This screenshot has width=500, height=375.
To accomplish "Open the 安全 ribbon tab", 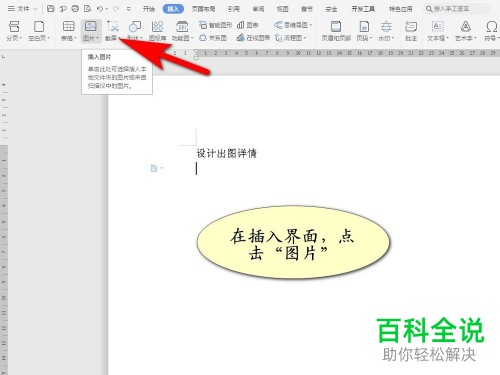I will click(x=331, y=9).
